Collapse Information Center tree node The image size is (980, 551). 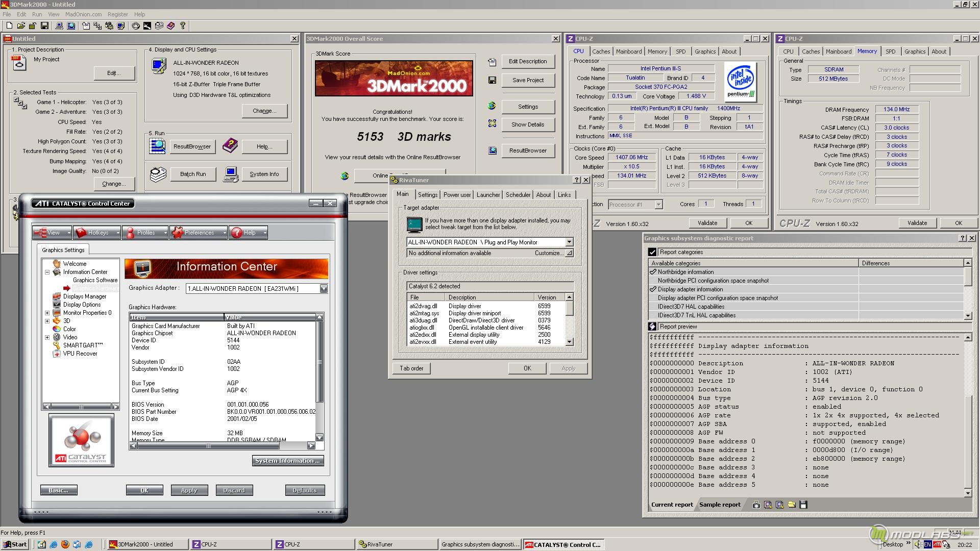click(x=47, y=272)
